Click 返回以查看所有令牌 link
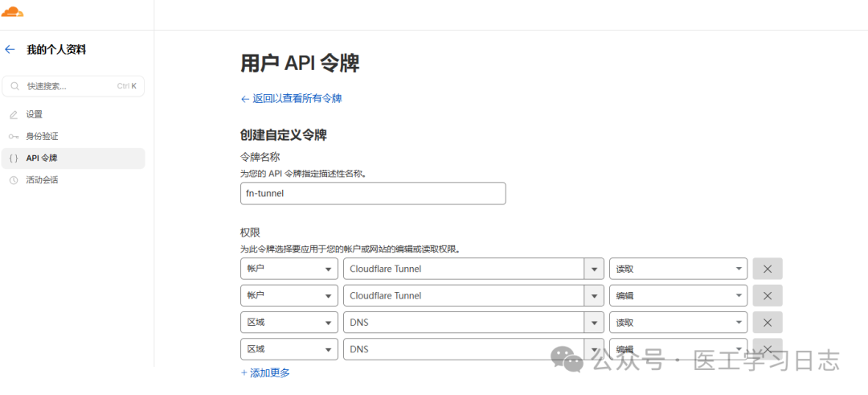The height and width of the screenshot is (395, 868). tap(291, 99)
